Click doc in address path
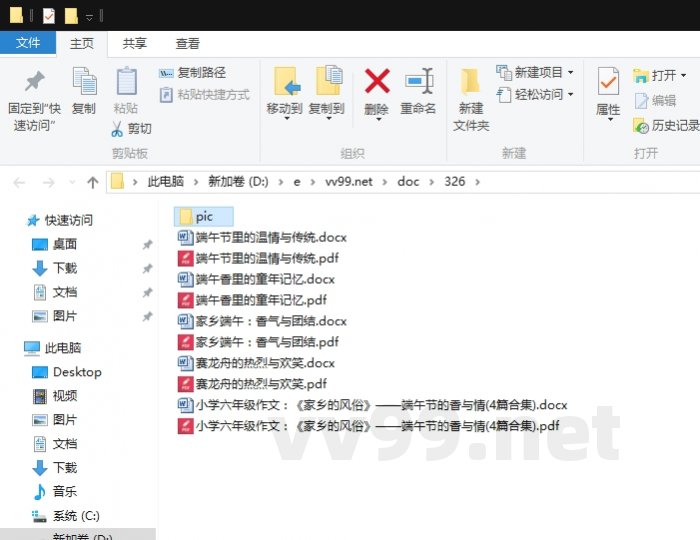The width and height of the screenshot is (700, 540). (x=408, y=182)
